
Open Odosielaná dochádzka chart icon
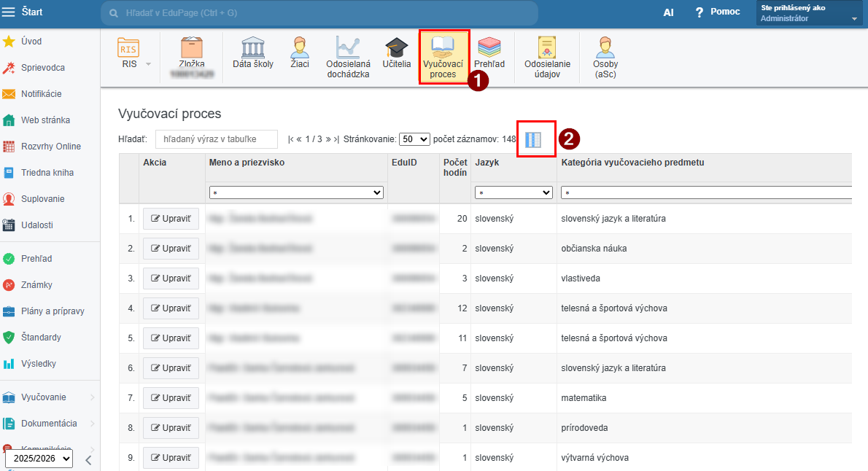[348, 57]
